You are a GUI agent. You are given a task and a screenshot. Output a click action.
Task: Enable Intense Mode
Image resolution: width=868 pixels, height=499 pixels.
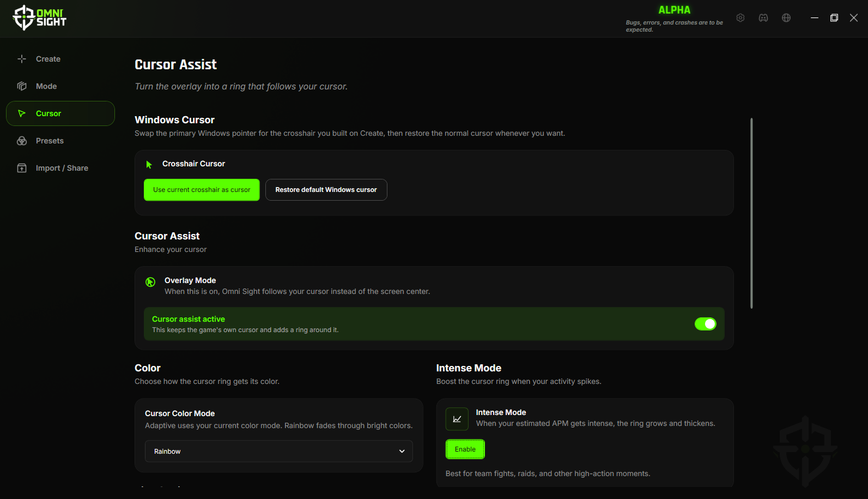pyautogui.click(x=465, y=449)
